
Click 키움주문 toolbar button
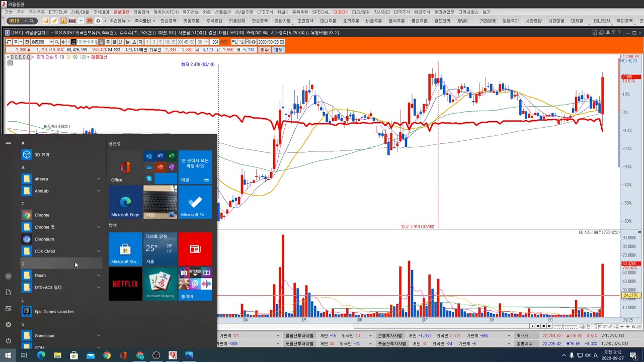pyautogui.click(x=191, y=21)
